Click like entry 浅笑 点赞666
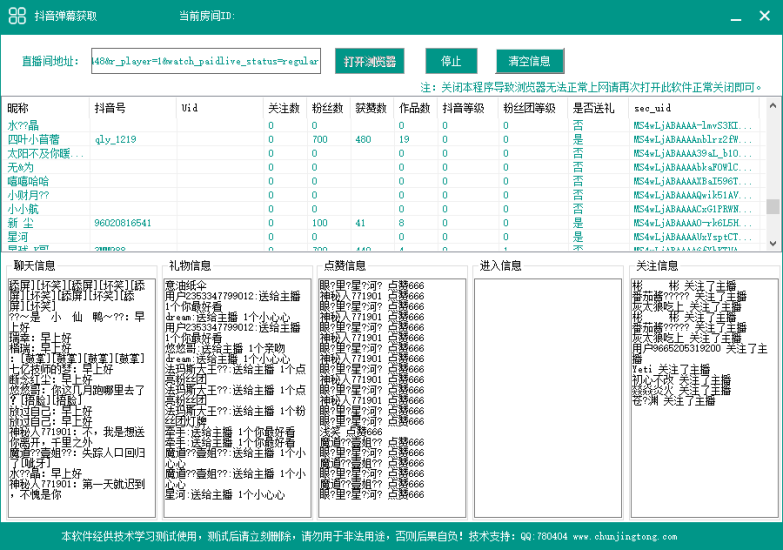The height and width of the screenshot is (550, 783). pyautogui.click(x=352, y=432)
